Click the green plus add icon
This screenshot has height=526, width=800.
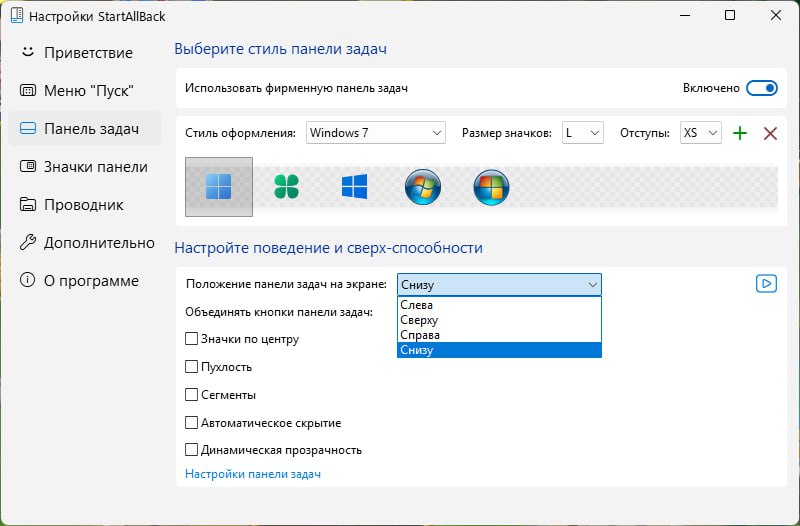[x=740, y=133]
